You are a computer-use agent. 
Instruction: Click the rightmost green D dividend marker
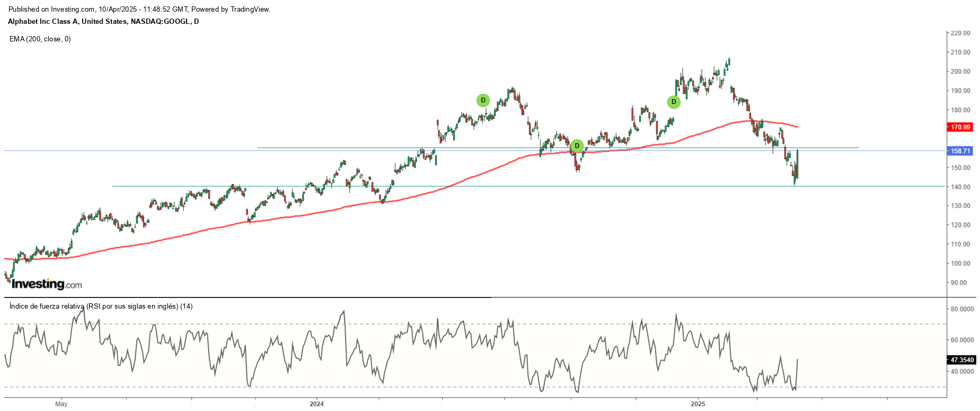[674, 102]
